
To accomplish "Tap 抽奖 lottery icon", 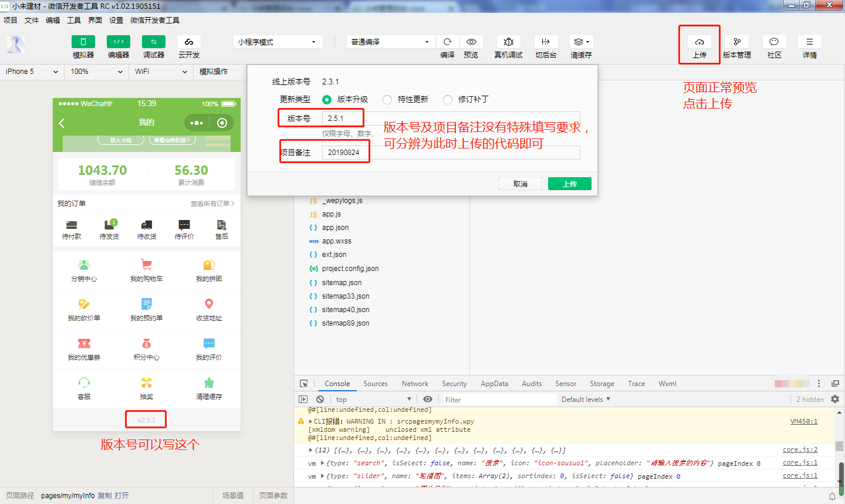I will [147, 383].
